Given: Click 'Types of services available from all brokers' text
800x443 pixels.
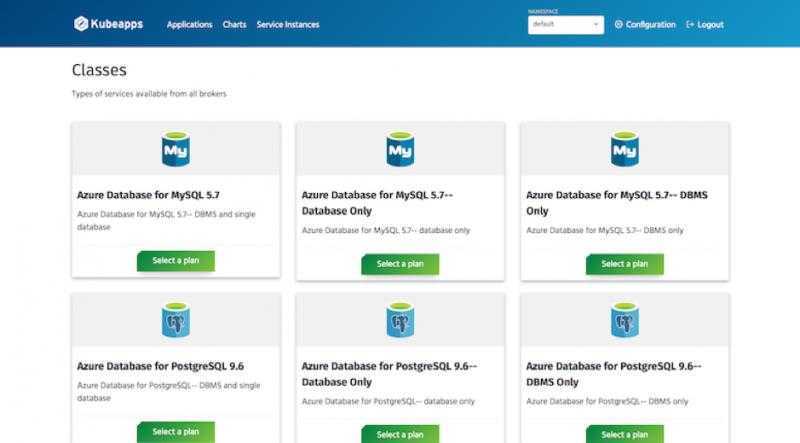Looking at the screenshot, I should pyautogui.click(x=149, y=94).
